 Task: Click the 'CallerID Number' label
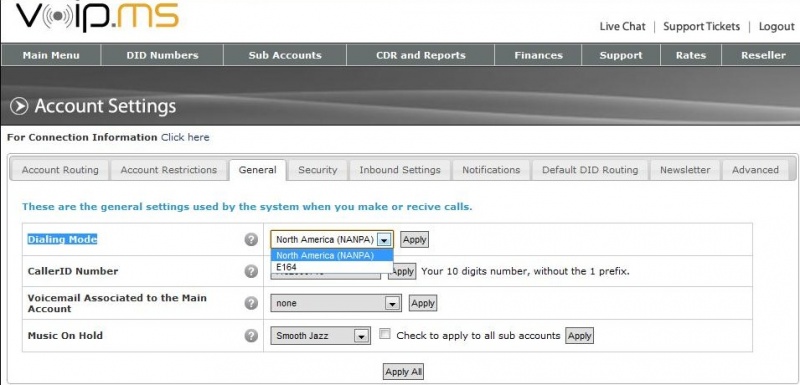click(x=73, y=271)
